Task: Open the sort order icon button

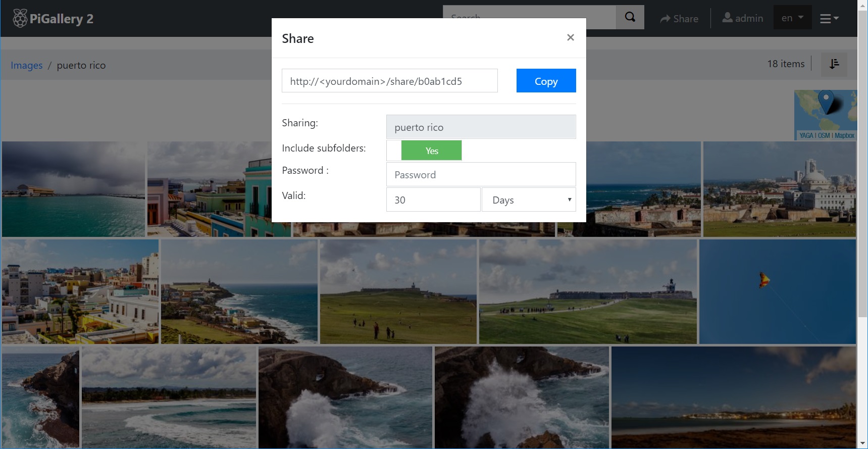Action: pyautogui.click(x=834, y=64)
